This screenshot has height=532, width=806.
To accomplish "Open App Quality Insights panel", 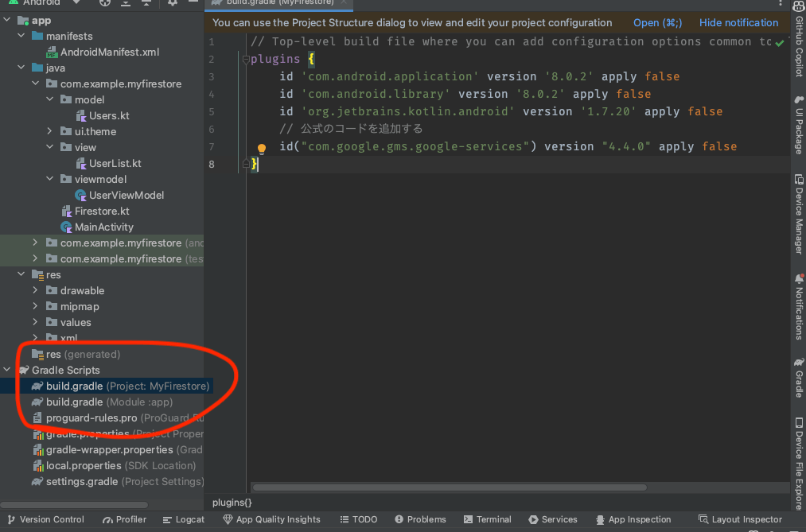I will [271, 520].
